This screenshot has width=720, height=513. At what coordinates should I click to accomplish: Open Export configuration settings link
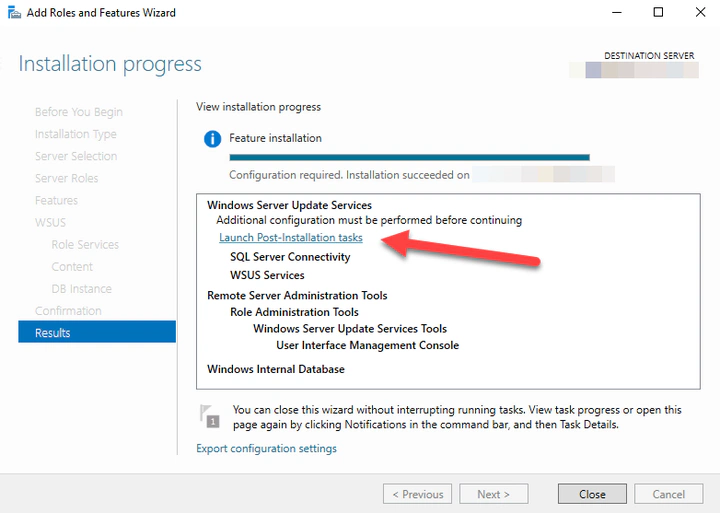point(266,448)
